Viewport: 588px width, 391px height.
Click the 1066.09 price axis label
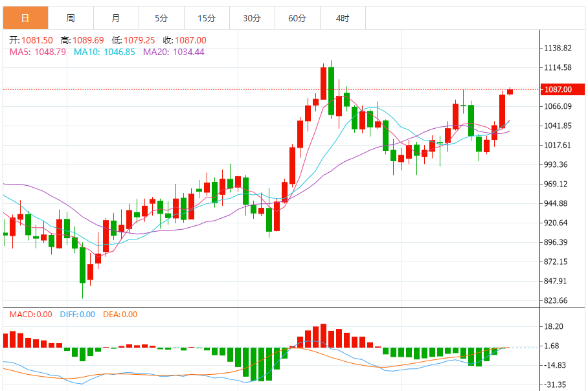(558, 106)
